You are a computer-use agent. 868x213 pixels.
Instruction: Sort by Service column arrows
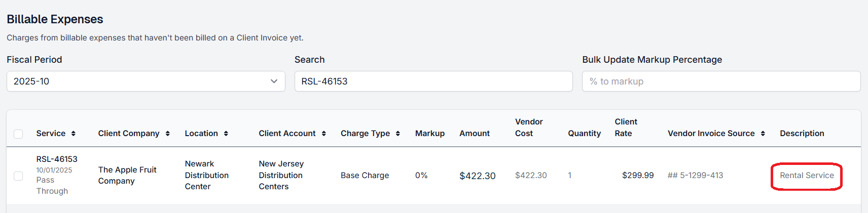coord(74,134)
